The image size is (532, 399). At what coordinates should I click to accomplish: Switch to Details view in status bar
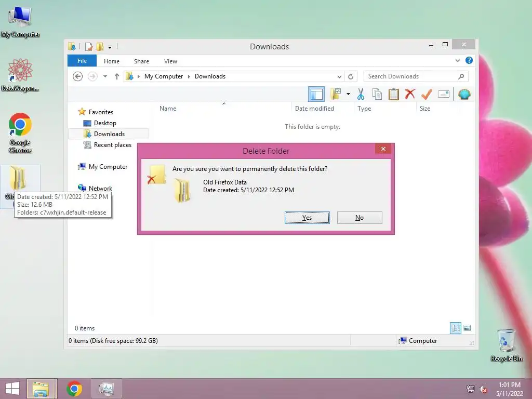click(x=455, y=328)
